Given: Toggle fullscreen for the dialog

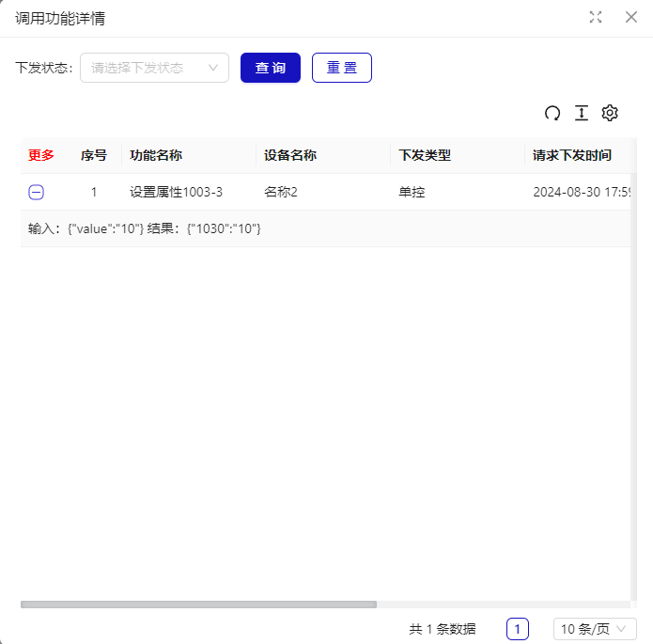Looking at the screenshot, I should tap(595, 17).
